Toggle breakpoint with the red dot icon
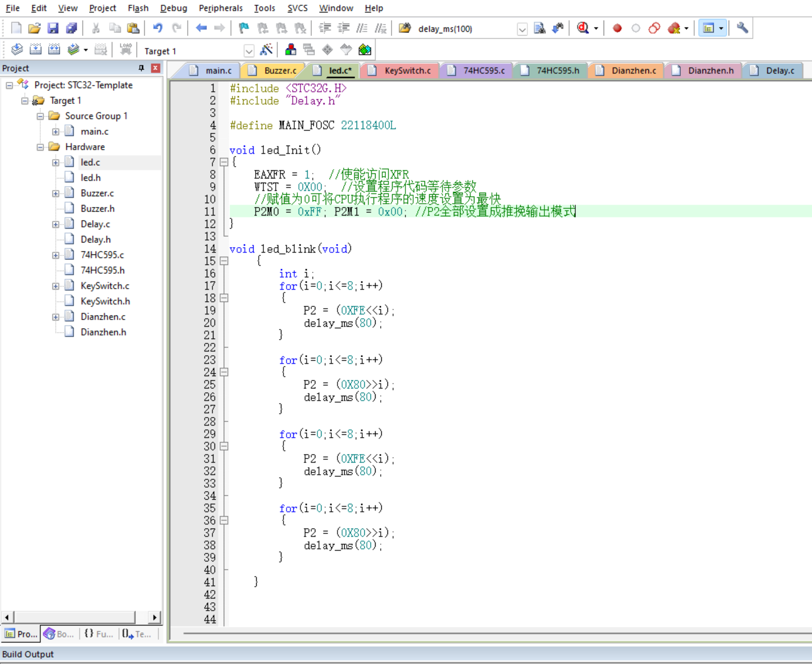 point(617,28)
